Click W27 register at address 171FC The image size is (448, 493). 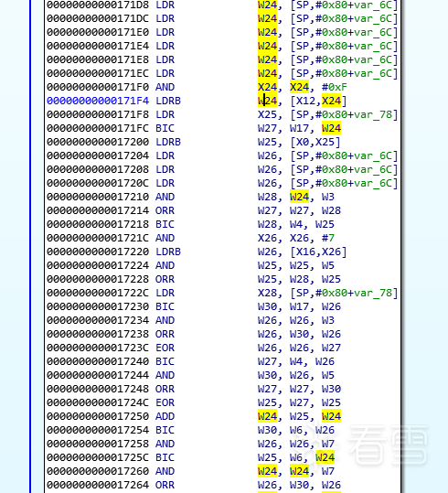(x=267, y=128)
